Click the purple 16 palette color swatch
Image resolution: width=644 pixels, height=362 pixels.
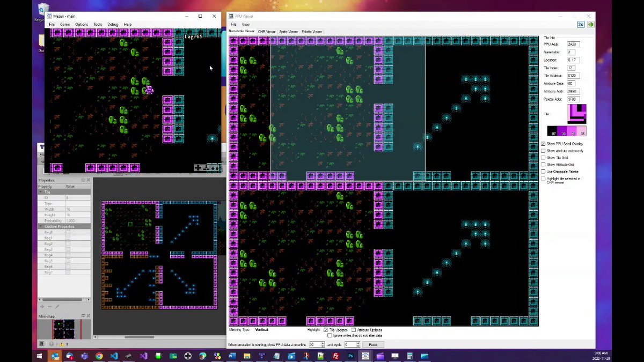562,131
